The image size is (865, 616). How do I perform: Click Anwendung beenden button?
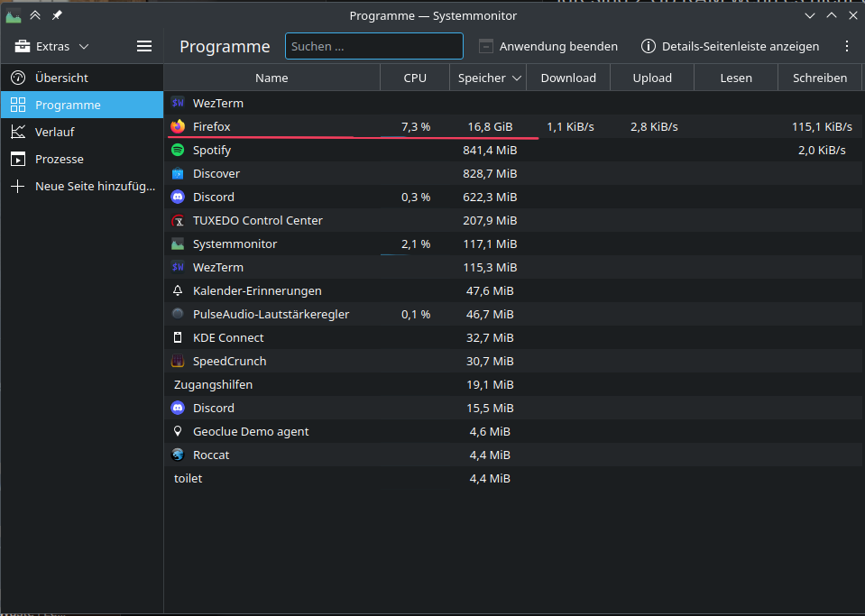548,46
